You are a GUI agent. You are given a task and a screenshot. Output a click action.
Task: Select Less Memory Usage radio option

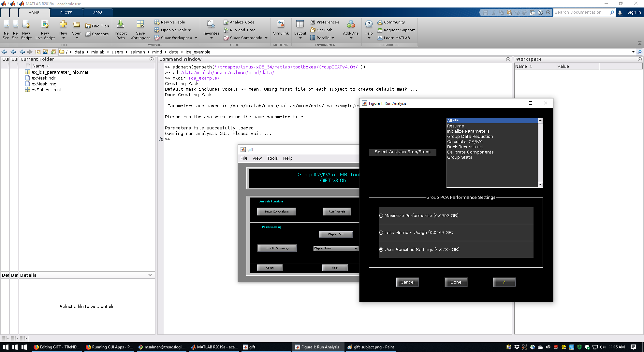381,233
